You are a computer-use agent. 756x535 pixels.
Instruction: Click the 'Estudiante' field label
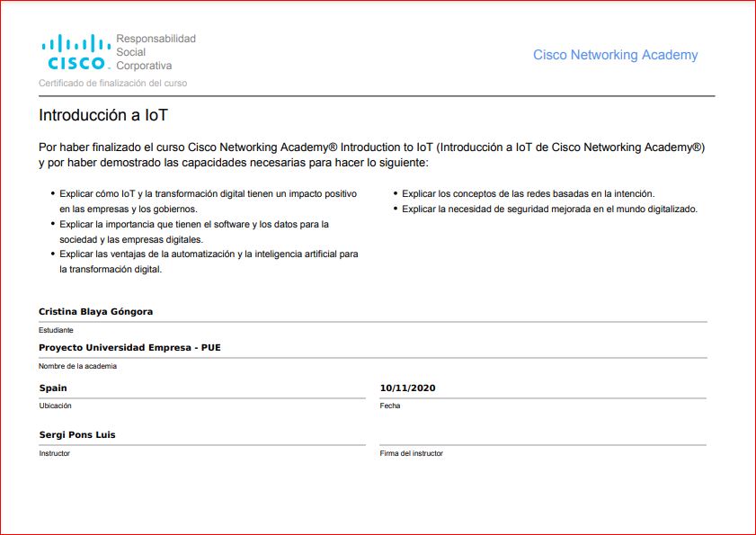click(56, 330)
